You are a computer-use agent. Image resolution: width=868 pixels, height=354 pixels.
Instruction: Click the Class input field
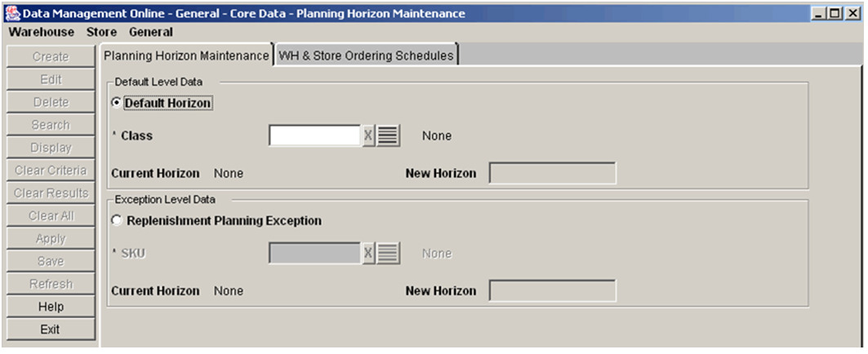(x=315, y=135)
